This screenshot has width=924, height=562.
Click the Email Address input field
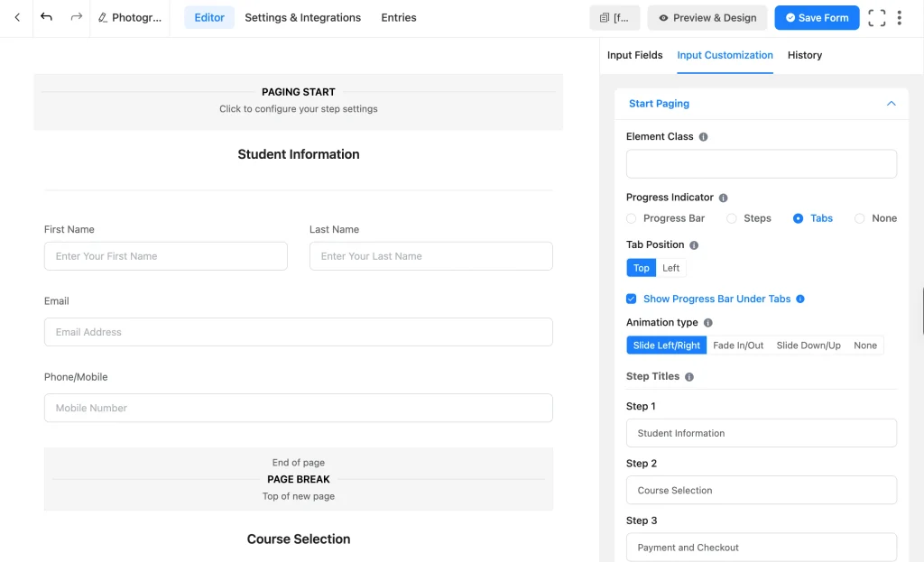[x=298, y=332]
